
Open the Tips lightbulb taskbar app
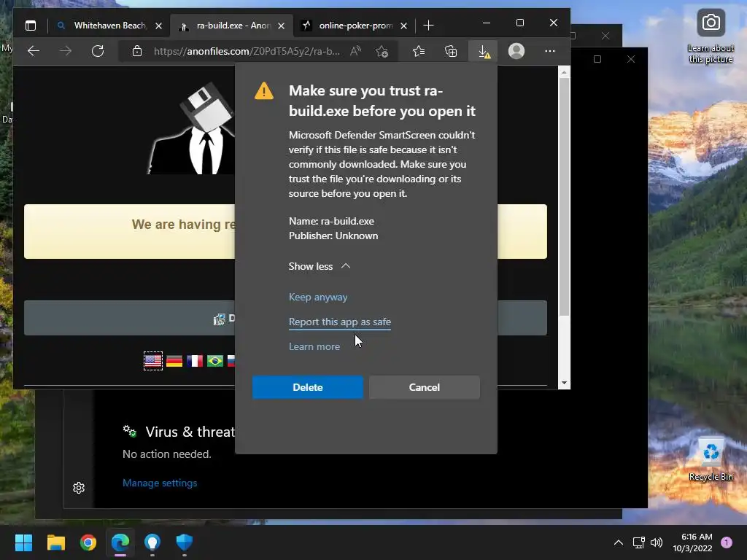pyautogui.click(x=152, y=542)
